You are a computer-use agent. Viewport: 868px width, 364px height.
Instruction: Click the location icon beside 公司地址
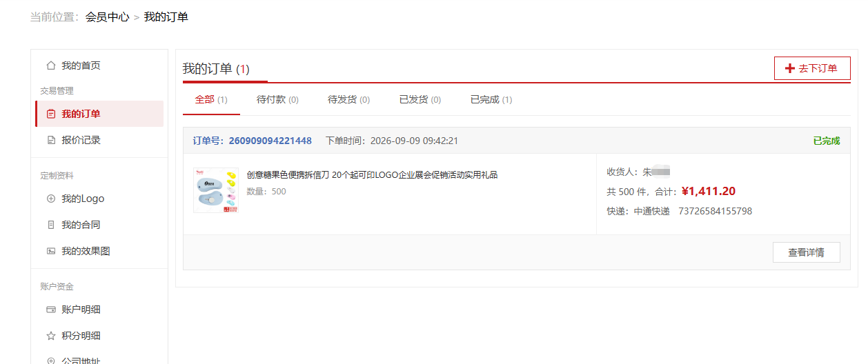tap(50, 360)
